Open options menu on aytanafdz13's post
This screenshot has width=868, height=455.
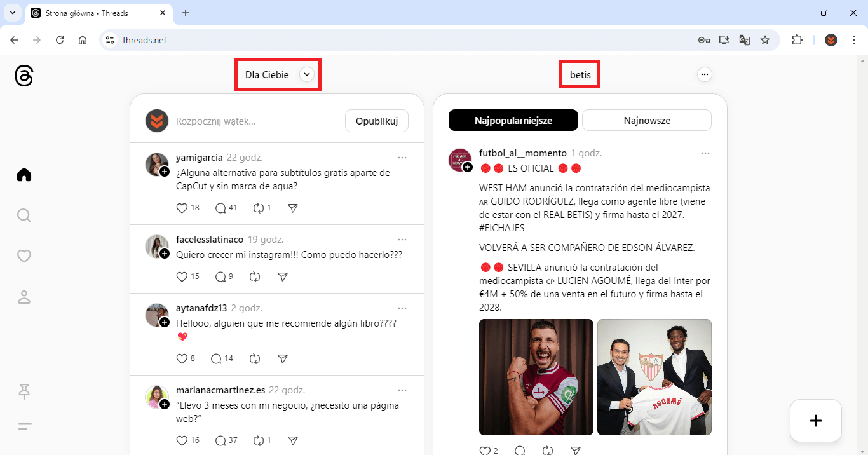[402, 308]
